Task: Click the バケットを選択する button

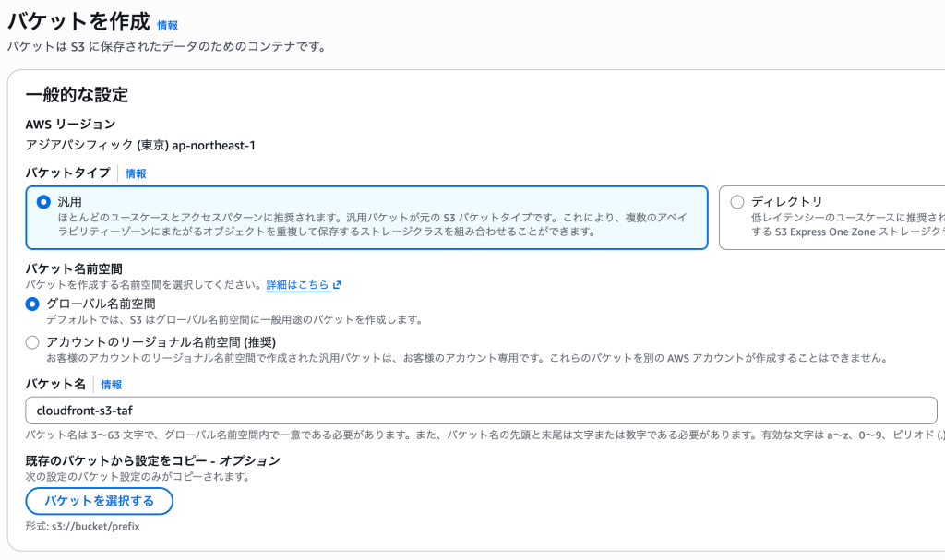Action: tap(100, 501)
